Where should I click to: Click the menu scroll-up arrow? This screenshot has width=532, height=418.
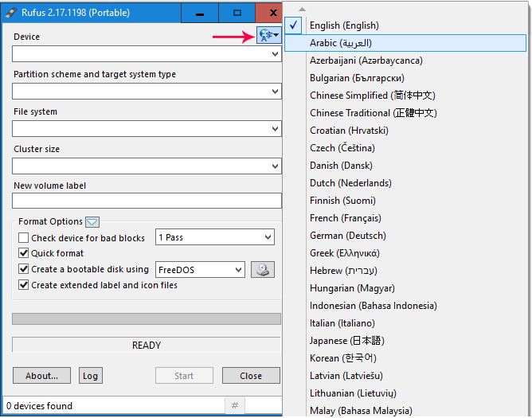(x=302, y=10)
